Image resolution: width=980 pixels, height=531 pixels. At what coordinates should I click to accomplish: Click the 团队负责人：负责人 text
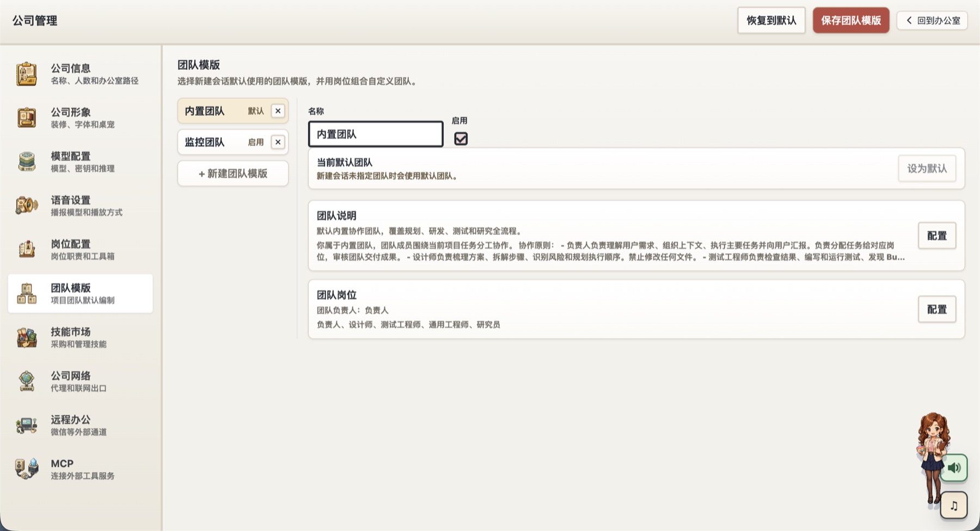coord(353,310)
